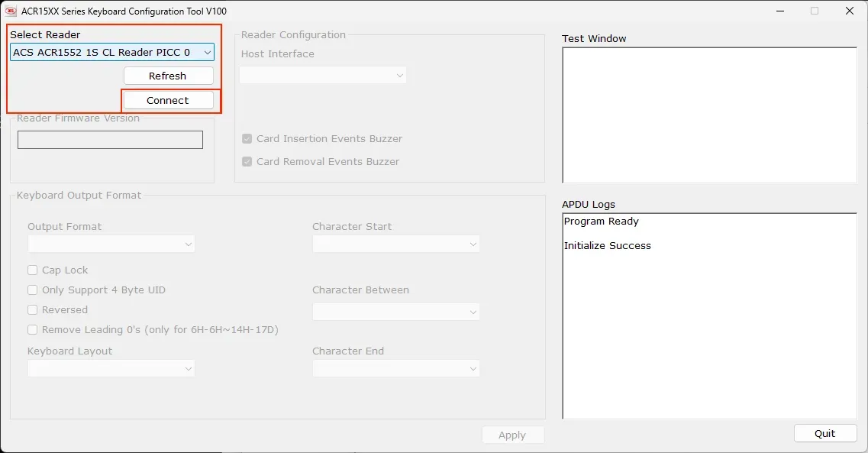Enable the Reversed checkbox
868x453 pixels.
tap(33, 310)
